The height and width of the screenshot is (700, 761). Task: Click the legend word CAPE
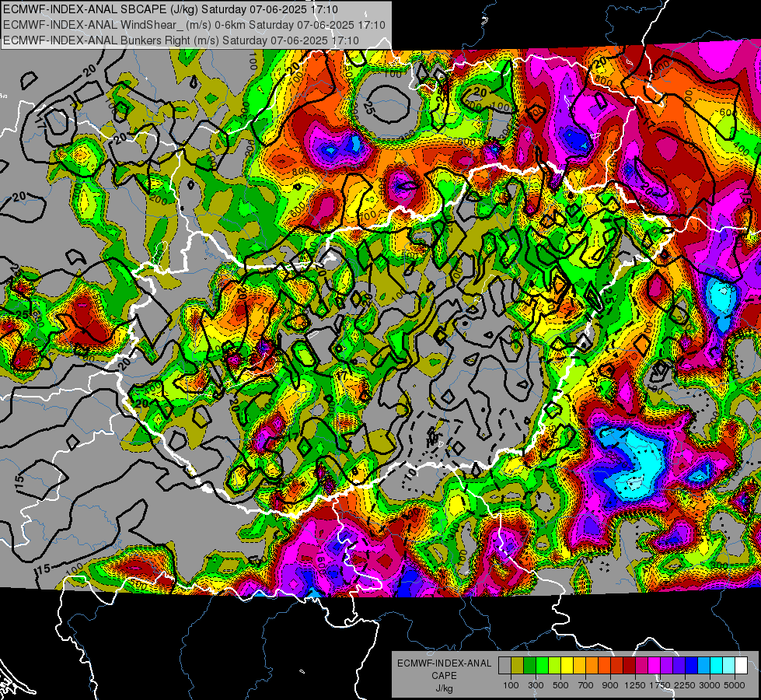coord(444,675)
